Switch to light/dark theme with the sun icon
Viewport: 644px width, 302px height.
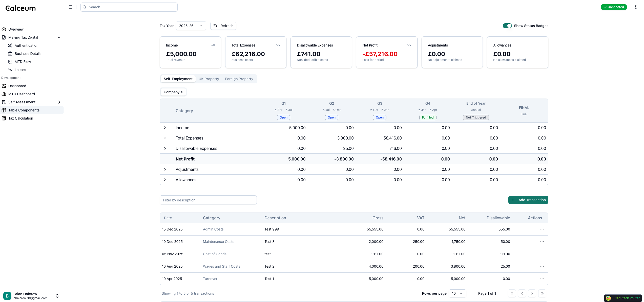[x=635, y=7]
